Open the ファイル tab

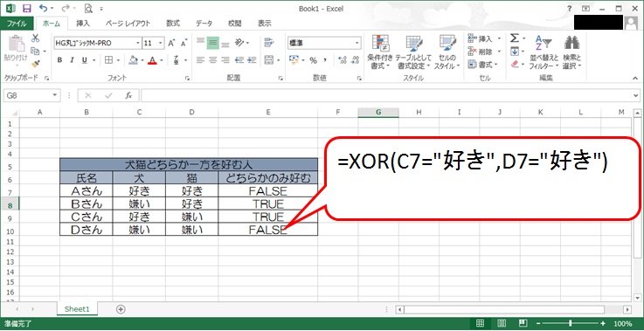(x=17, y=24)
